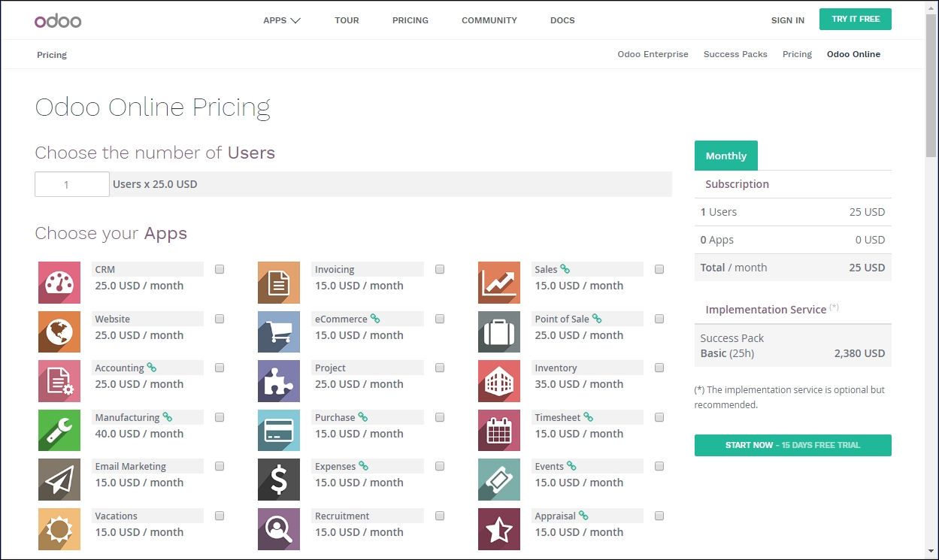Enable the Timesheet app checkbox
Image resolution: width=939 pixels, height=560 pixels.
[659, 417]
